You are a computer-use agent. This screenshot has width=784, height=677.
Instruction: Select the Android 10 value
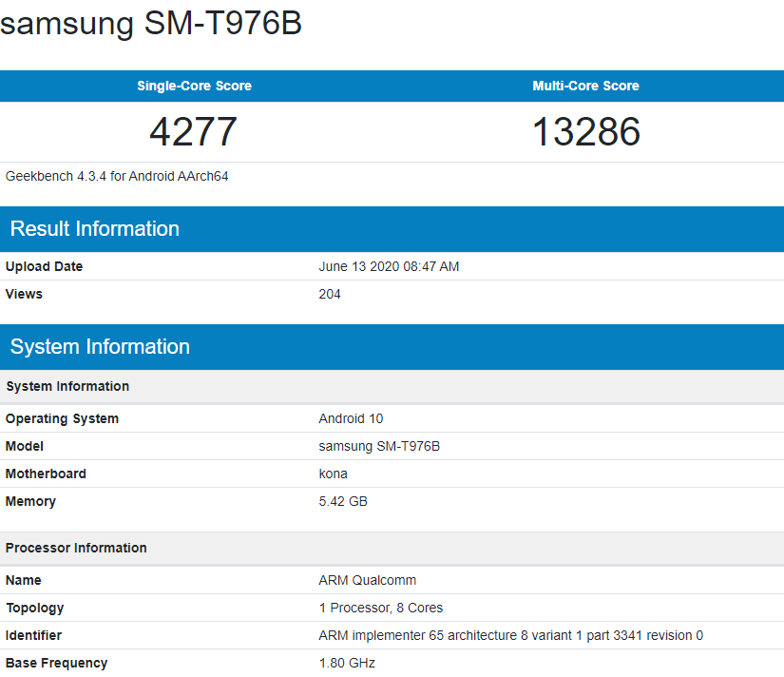coord(351,418)
